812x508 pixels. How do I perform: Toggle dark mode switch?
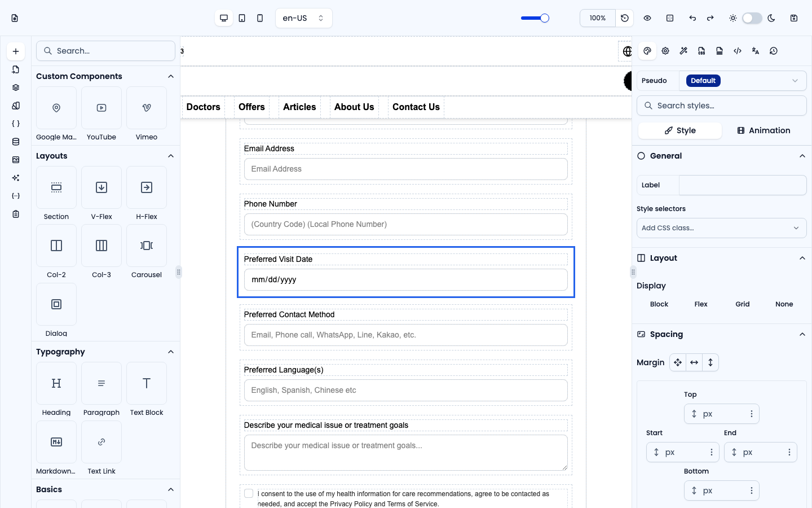tap(752, 18)
